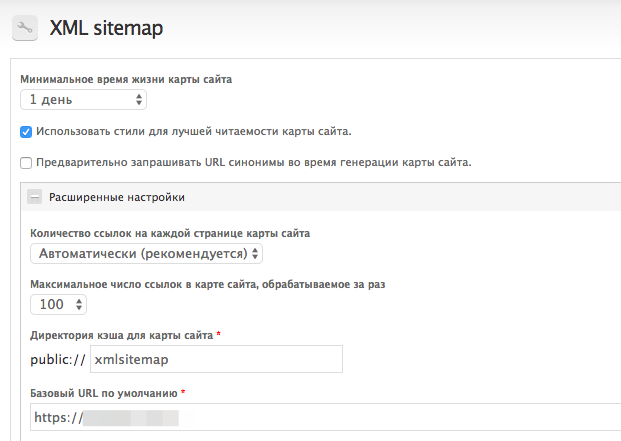Image resolution: width=621 pixels, height=441 pixels.
Task: Open the Автоматически (рекомендуется) dropdown
Action: click(147, 253)
